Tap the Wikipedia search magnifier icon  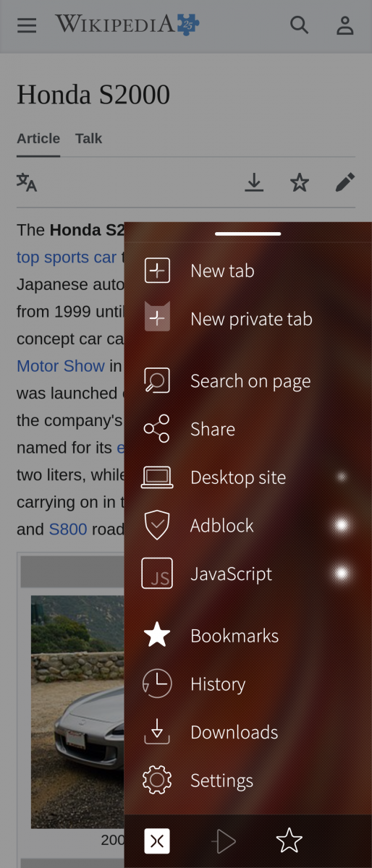click(x=299, y=25)
